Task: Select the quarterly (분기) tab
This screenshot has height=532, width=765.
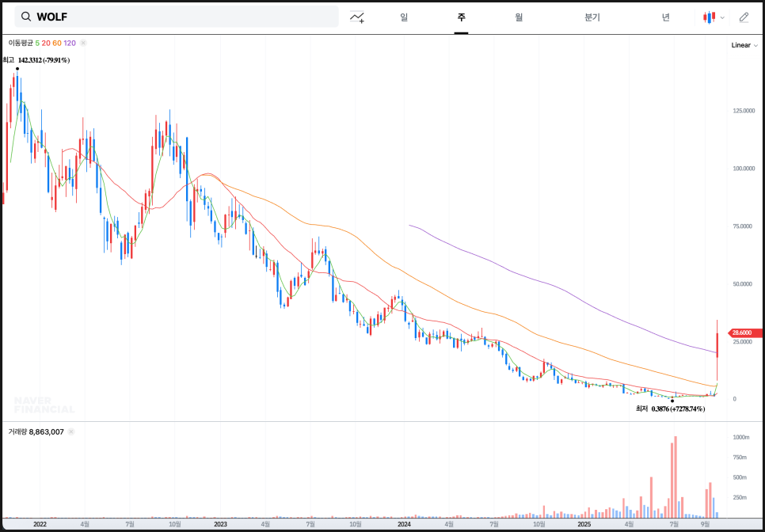Action: point(592,17)
